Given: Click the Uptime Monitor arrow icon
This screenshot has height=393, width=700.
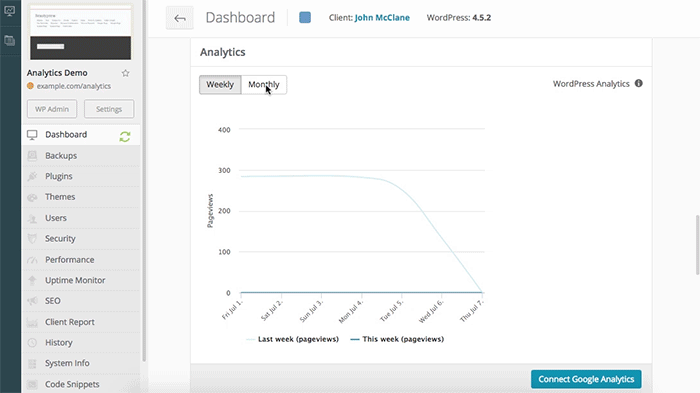Looking at the screenshot, I should coord(32,280).
